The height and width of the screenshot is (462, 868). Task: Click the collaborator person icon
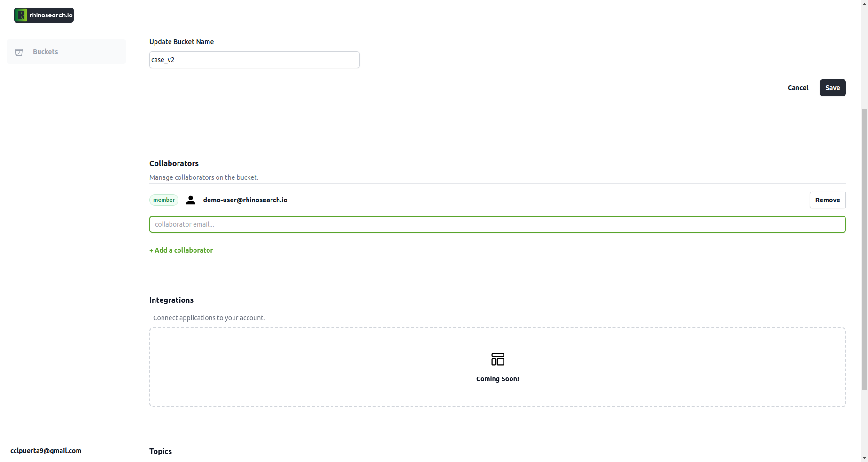pyautogui.click(x=191, y=200)
